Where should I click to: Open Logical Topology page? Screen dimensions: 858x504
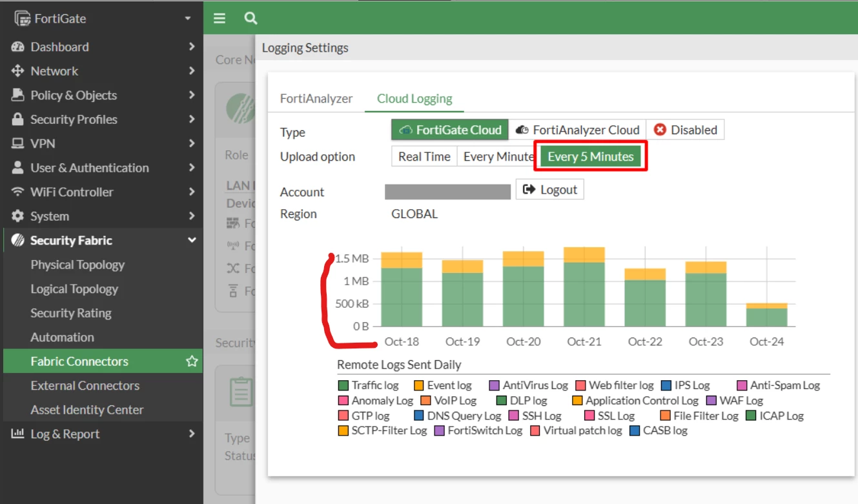point(74,288)
